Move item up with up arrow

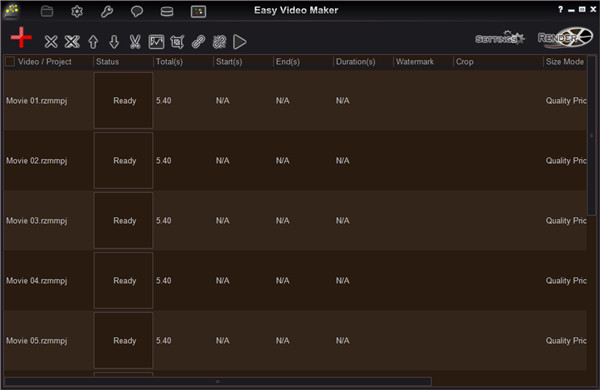pos(93,42)
